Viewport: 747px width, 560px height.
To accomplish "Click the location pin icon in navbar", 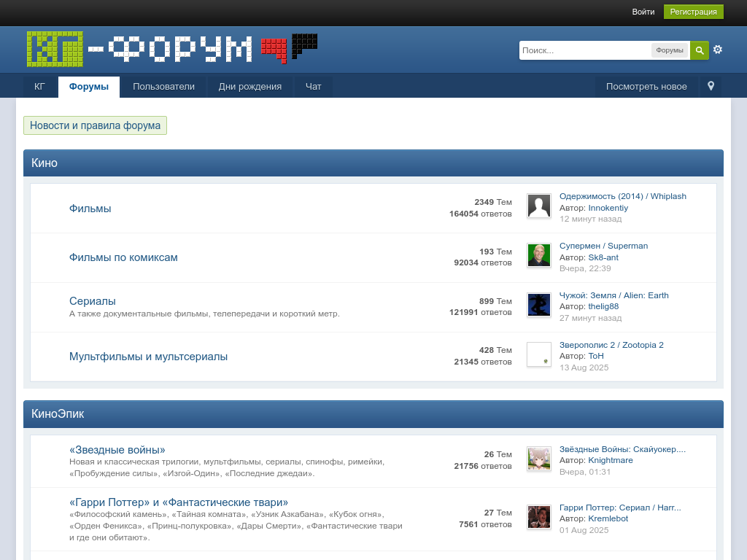I will tap(711, 86).
